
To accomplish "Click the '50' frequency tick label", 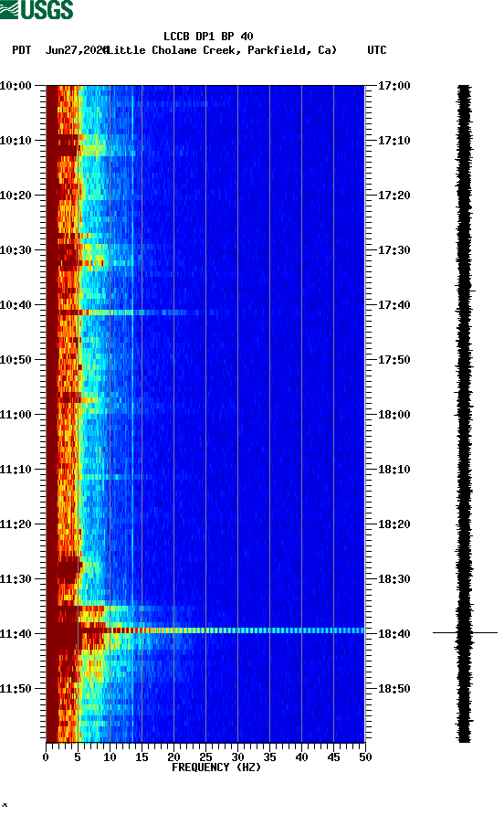I will pyautogui.click(x=365, y=757).
